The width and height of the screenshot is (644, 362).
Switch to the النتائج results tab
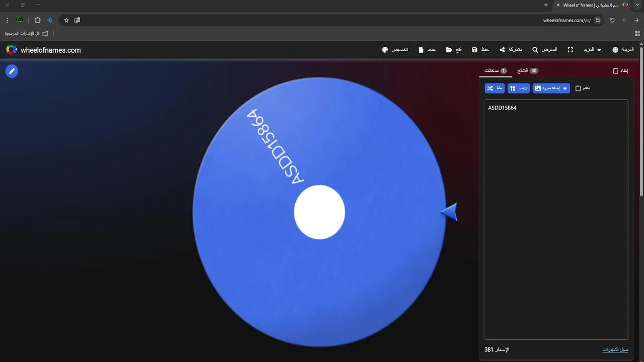point(527,71)
